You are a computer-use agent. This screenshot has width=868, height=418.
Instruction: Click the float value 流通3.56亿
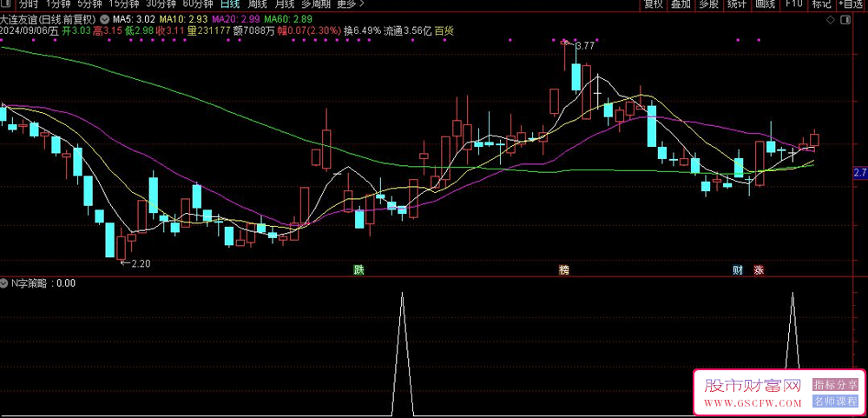[407, 31]
